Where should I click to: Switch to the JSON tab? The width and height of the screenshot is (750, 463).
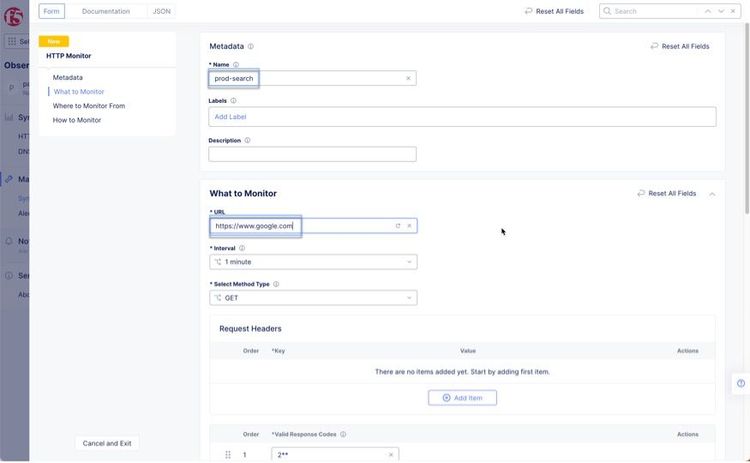pos(162,11)
